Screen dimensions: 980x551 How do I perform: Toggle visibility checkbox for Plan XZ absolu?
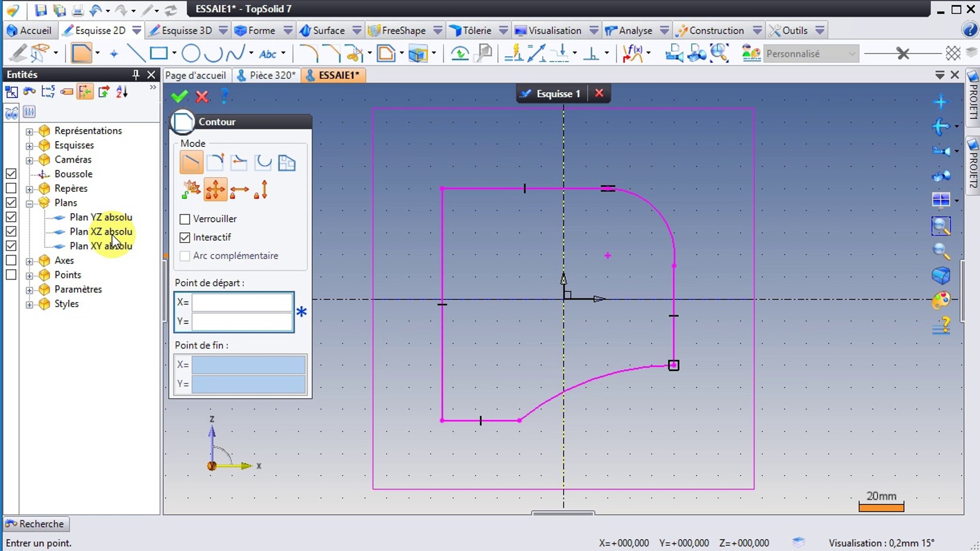point(11,231)
